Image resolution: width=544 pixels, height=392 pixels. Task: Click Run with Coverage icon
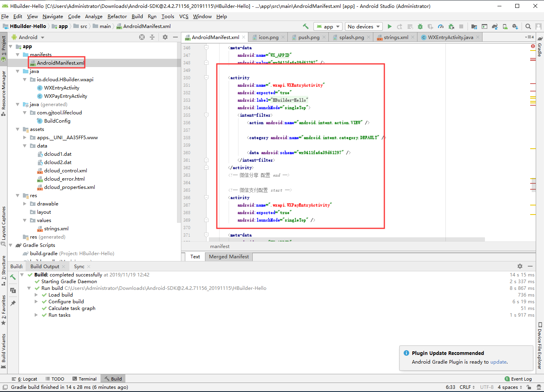pos(430,26)
